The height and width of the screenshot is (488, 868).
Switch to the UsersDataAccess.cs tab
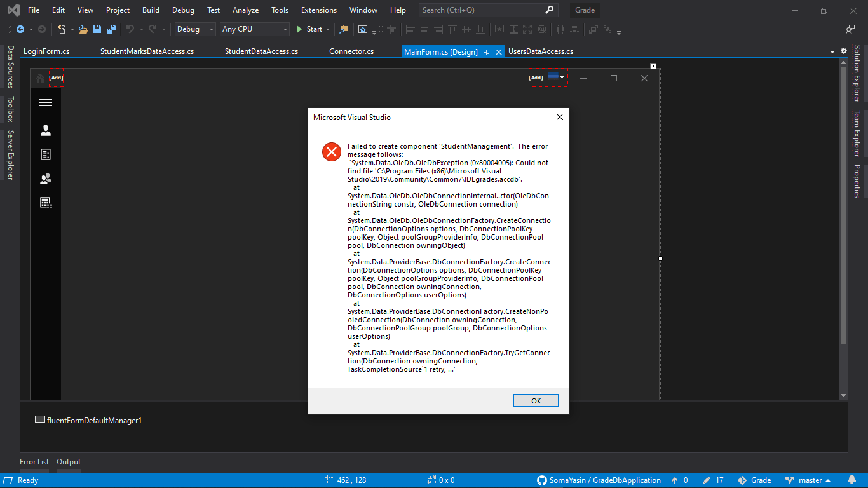541,51
